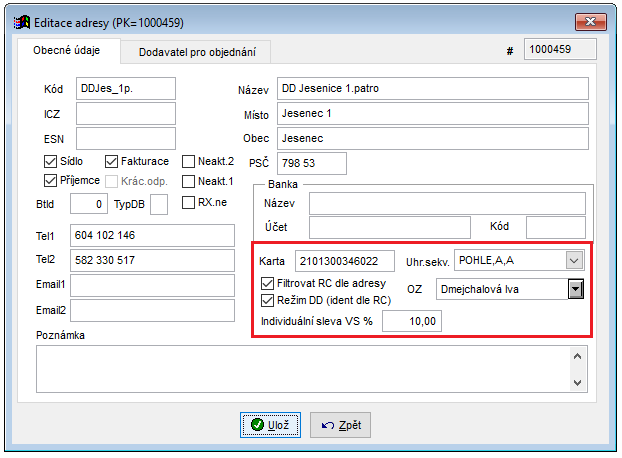Enable the Neakt.2 checkbox
Image resolution: width=622 pixels, height=458 pixels.
[189, 161]
